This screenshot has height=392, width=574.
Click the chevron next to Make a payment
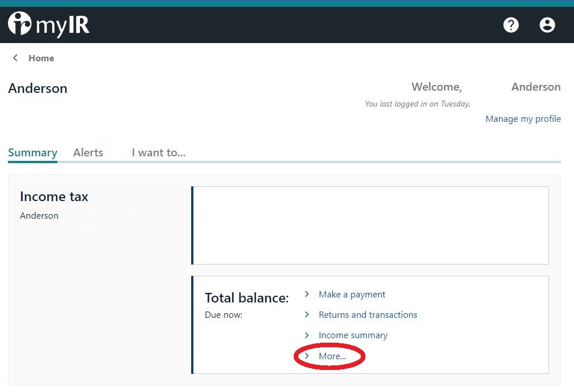coord(307,294)
